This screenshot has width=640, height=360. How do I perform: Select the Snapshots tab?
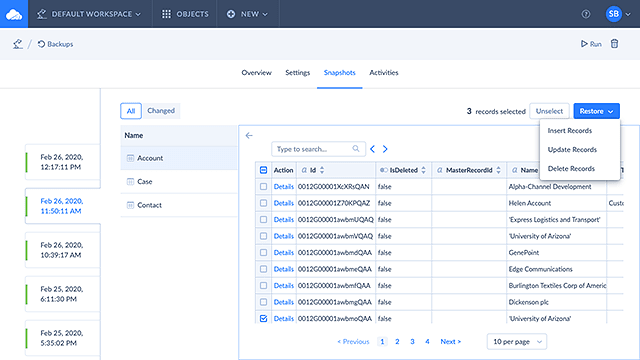click(340, 73)
